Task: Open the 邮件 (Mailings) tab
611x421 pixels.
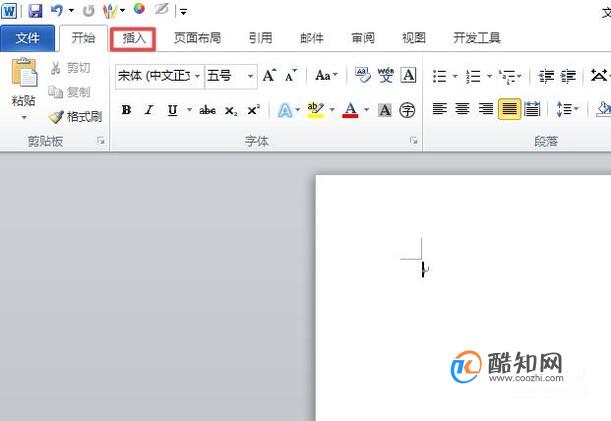Action: click(312, 38)
